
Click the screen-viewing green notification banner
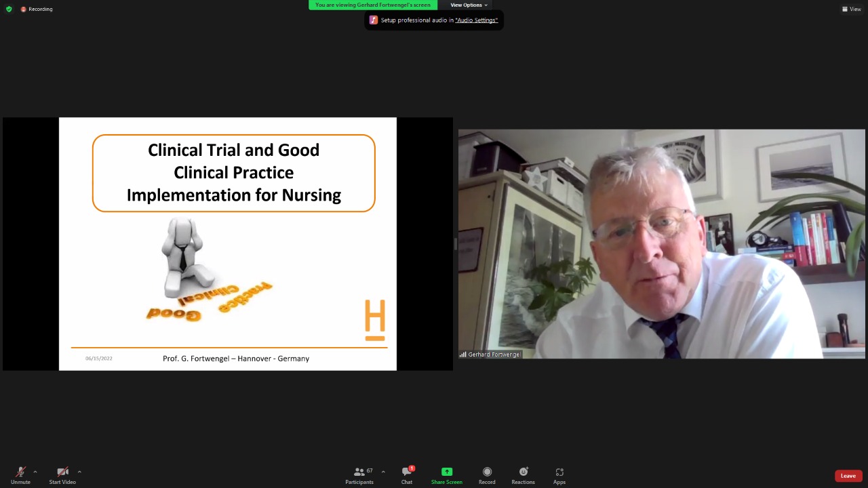(373, 5)
